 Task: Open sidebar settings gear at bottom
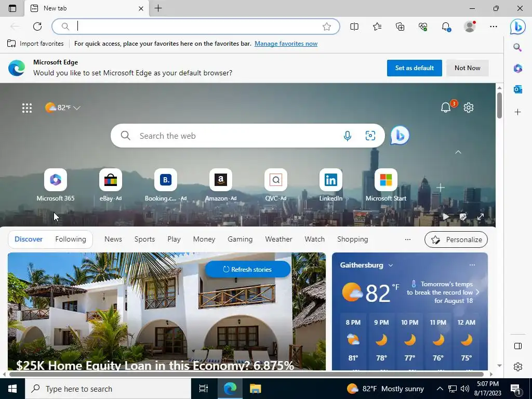pyautogui.click(x=518, y=367)
